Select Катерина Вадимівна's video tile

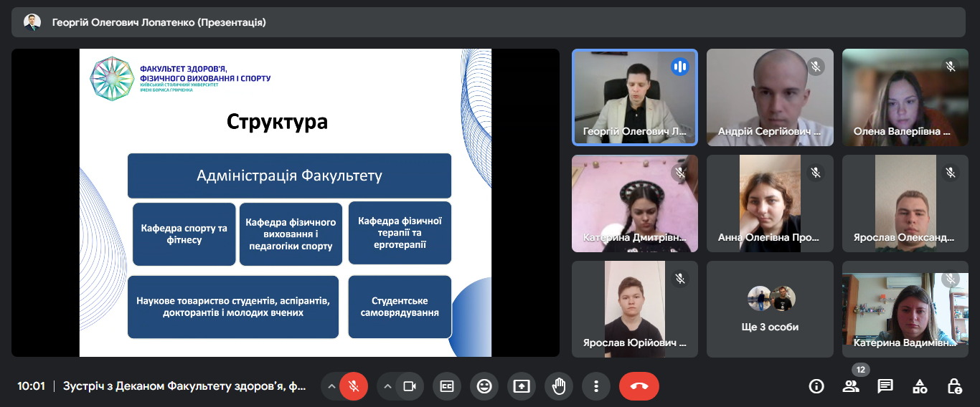pos(905,309)
